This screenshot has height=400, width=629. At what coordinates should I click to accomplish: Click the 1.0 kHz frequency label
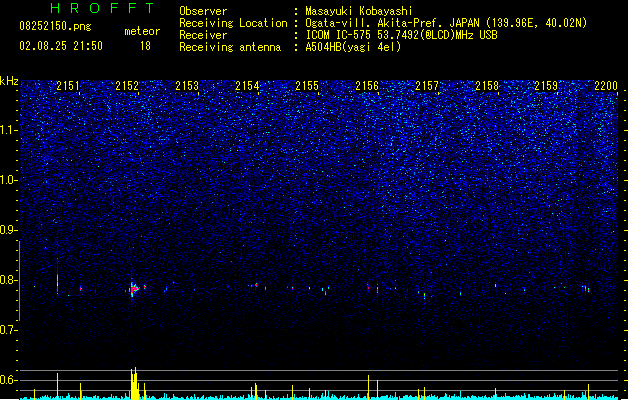tap(8, 180)
